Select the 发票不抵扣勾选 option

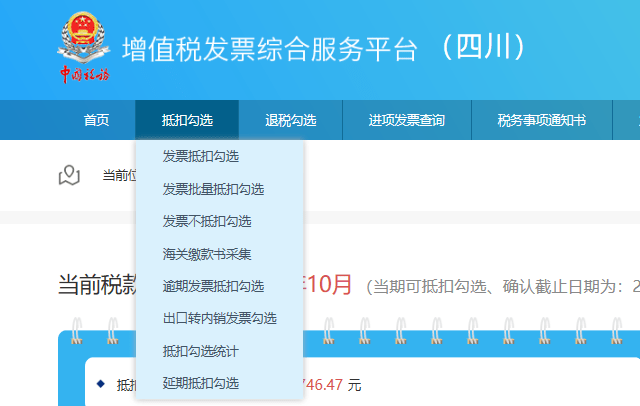point(207,221)
